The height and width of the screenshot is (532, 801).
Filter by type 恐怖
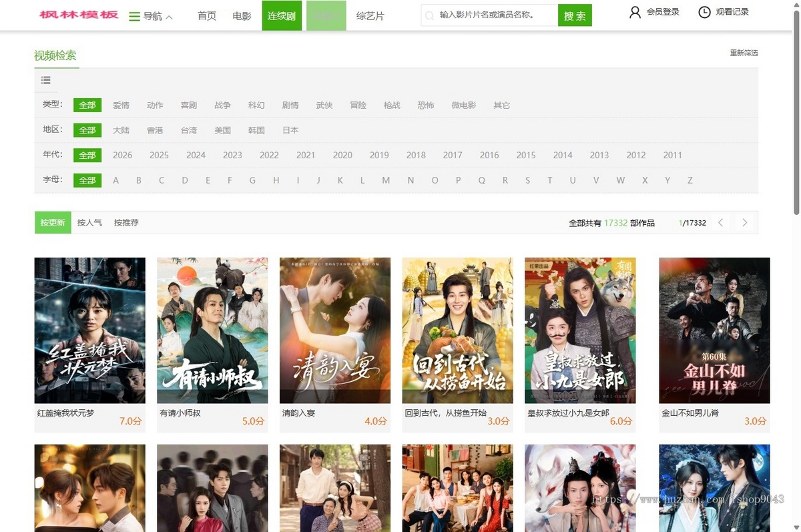point(426,105)
